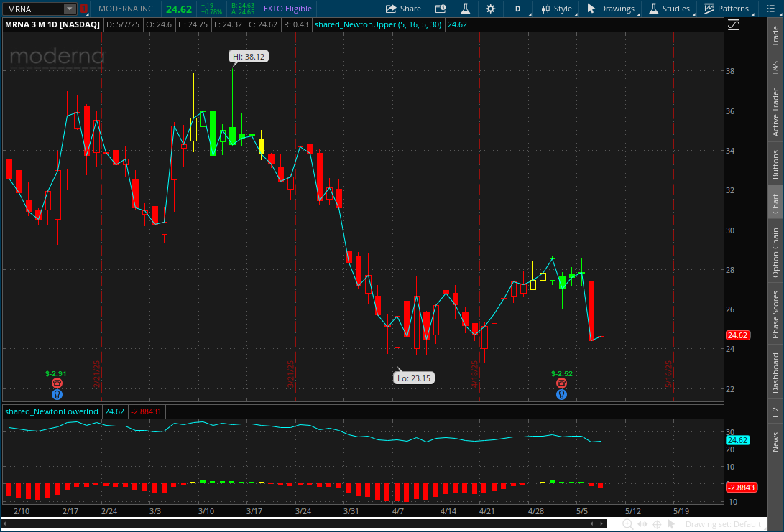
Task: Click the zoom-in magnifier icon
Action: (627, 524)
